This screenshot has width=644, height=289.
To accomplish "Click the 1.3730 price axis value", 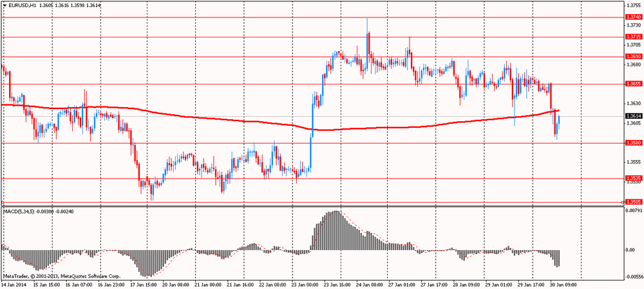I will 632,25.
